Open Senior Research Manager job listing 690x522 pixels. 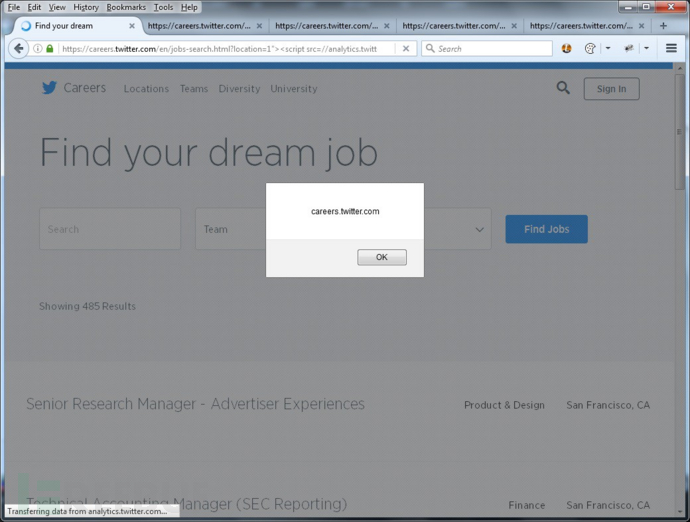[195, 404]
